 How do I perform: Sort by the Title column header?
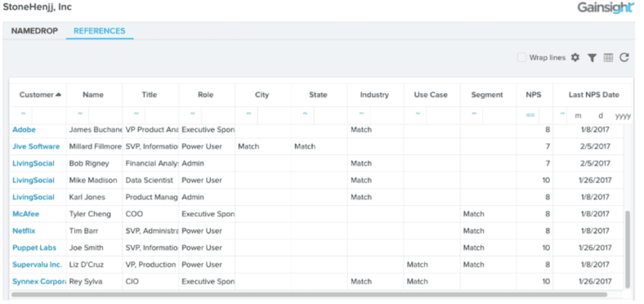coord(150,95)
